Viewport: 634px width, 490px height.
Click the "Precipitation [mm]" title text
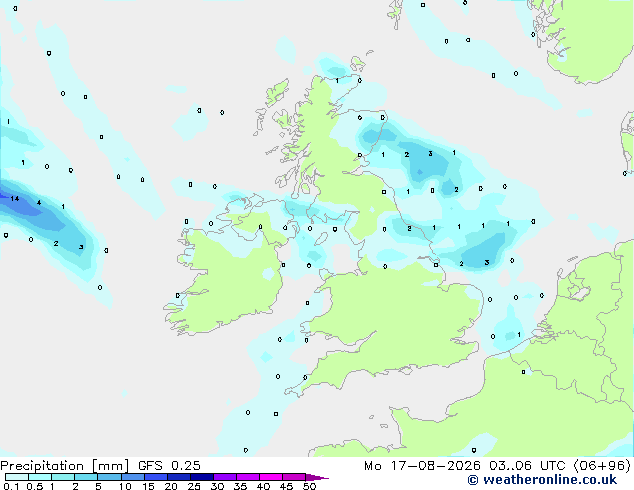click(x=65, y=466)
